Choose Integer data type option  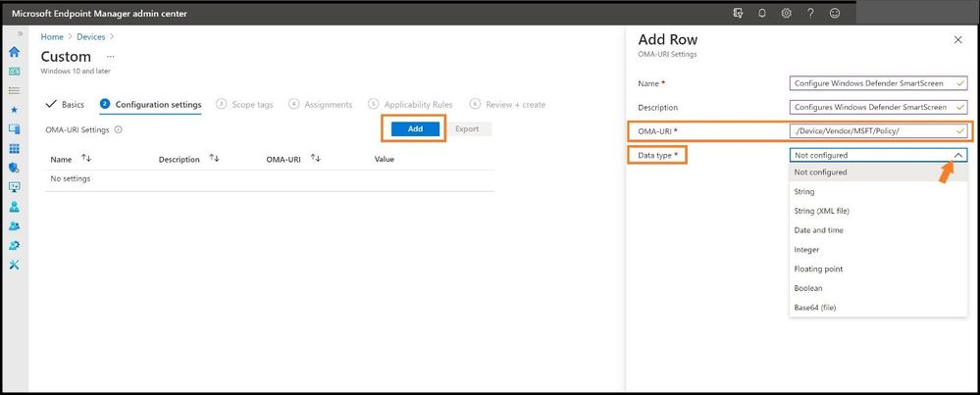pos(878,250)
